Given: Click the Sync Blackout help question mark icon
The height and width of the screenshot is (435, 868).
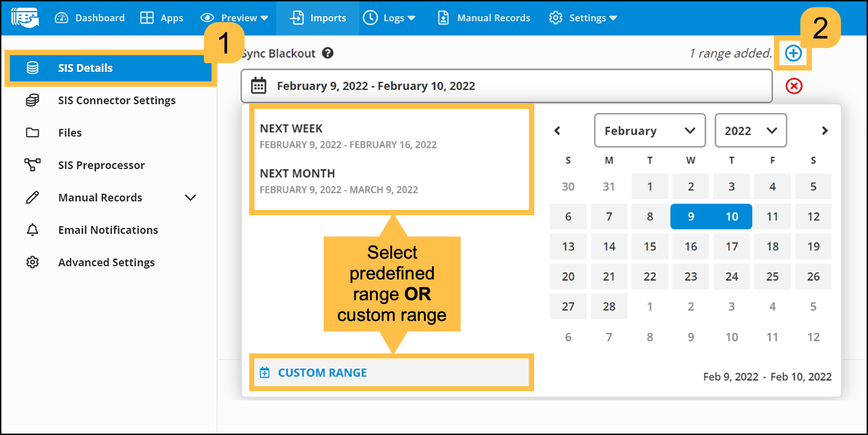Looking at the screenshot, I should (328, 53).
